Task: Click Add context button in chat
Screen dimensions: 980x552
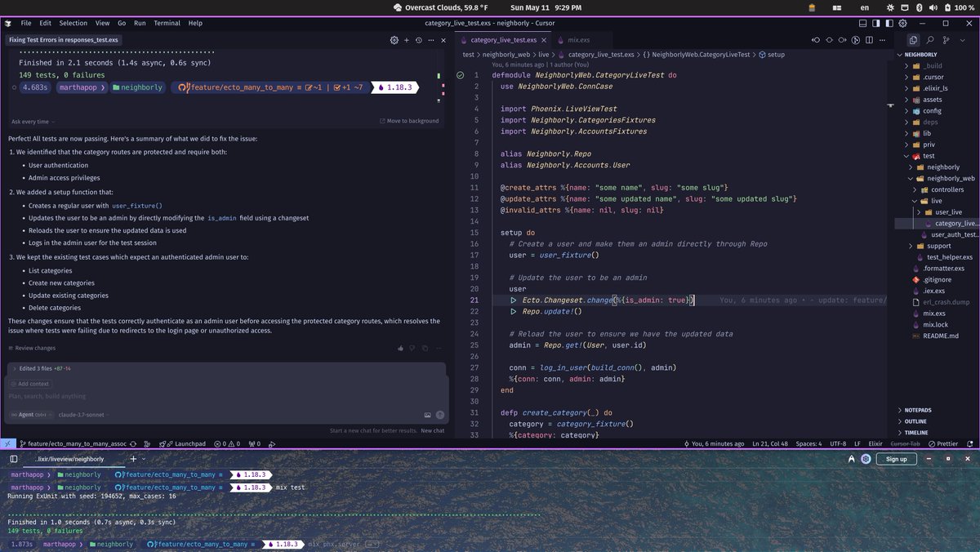Action: pyautogui.click(x=29, y=384)
